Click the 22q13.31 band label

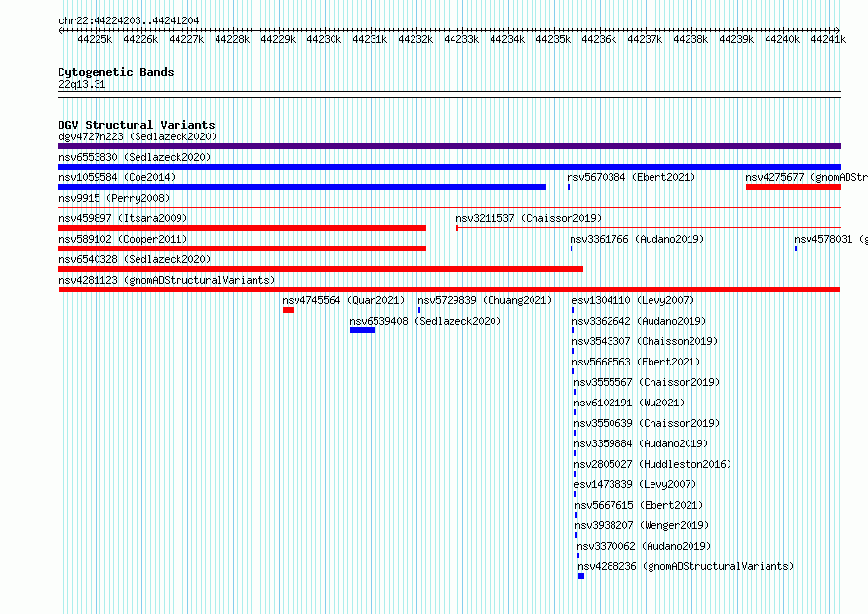click(82, 84)
